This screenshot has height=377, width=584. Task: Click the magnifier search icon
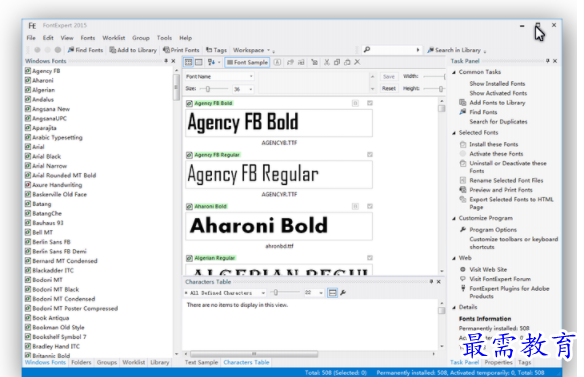coord(367,50)
